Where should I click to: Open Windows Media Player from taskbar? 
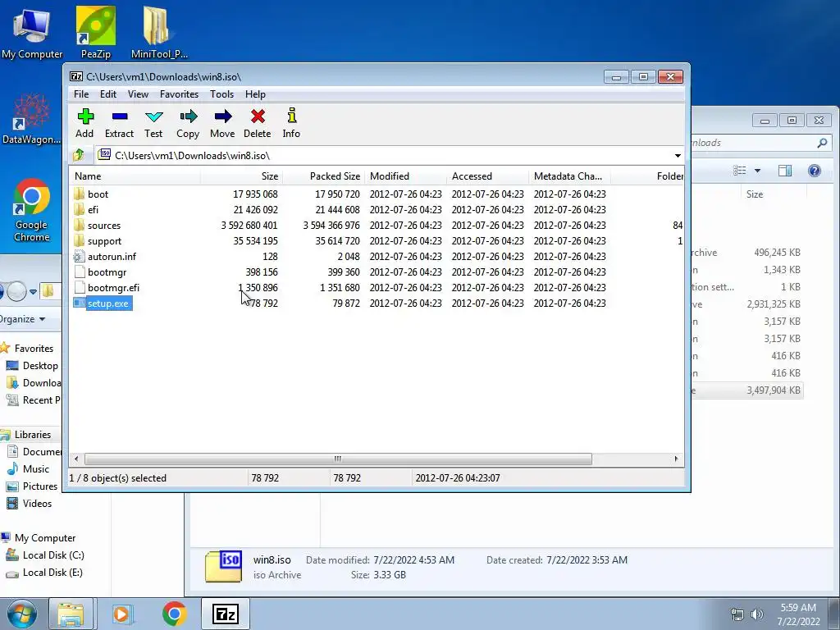point(122,614)
